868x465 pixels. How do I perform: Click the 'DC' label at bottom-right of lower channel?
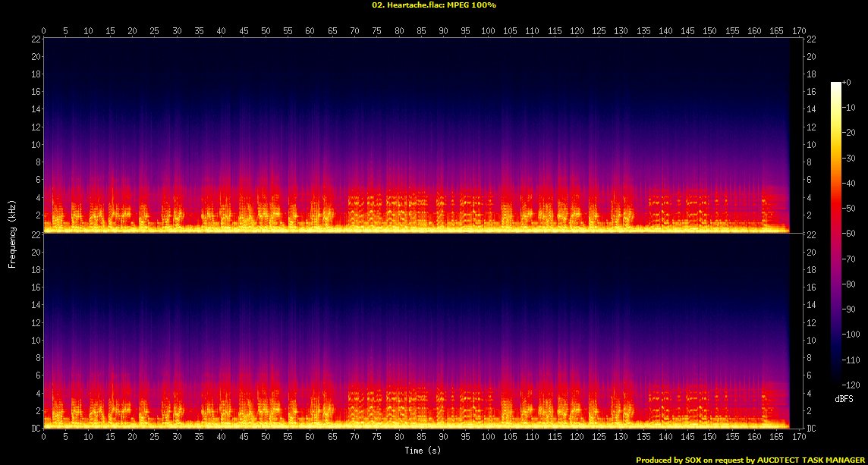tap(810, 429)
